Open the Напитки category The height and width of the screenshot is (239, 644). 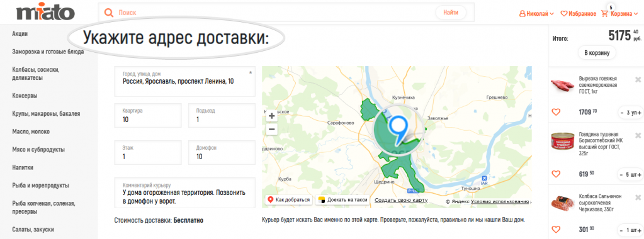[23, 167]
